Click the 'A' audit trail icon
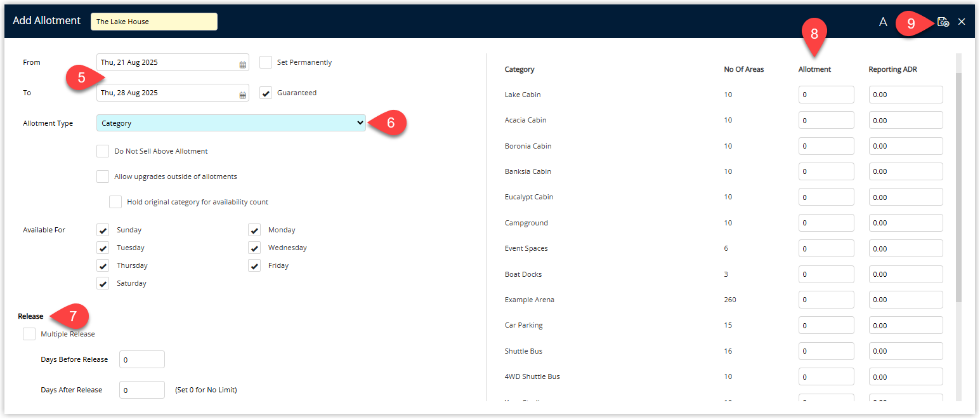Screen dimensions: 980x419 (883, 22)
